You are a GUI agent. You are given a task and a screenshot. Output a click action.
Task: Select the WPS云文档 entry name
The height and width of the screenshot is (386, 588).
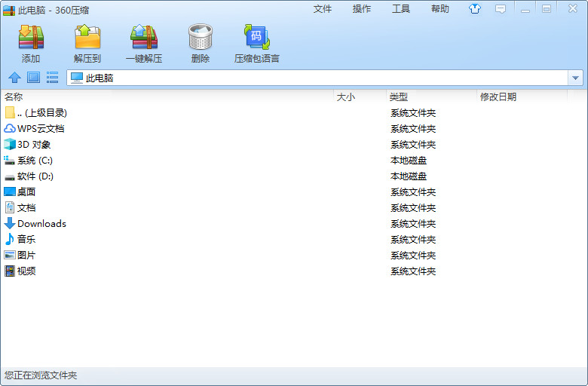tap(41, 129)
